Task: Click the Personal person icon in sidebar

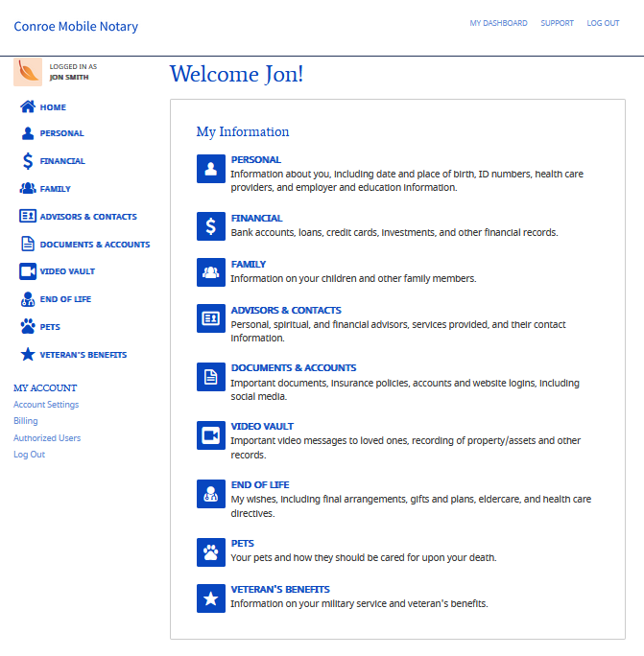Action: tap(28, 133)
